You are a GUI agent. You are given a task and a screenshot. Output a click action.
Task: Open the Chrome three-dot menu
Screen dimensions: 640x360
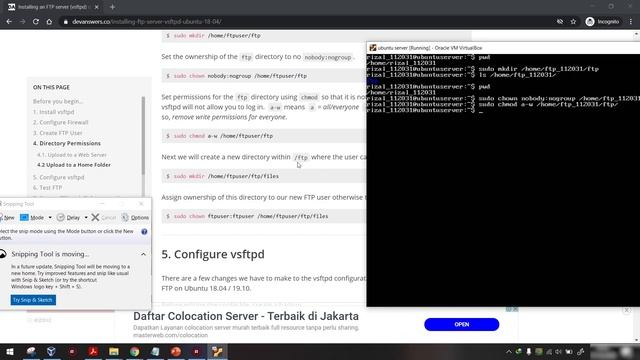coord(631,22)
